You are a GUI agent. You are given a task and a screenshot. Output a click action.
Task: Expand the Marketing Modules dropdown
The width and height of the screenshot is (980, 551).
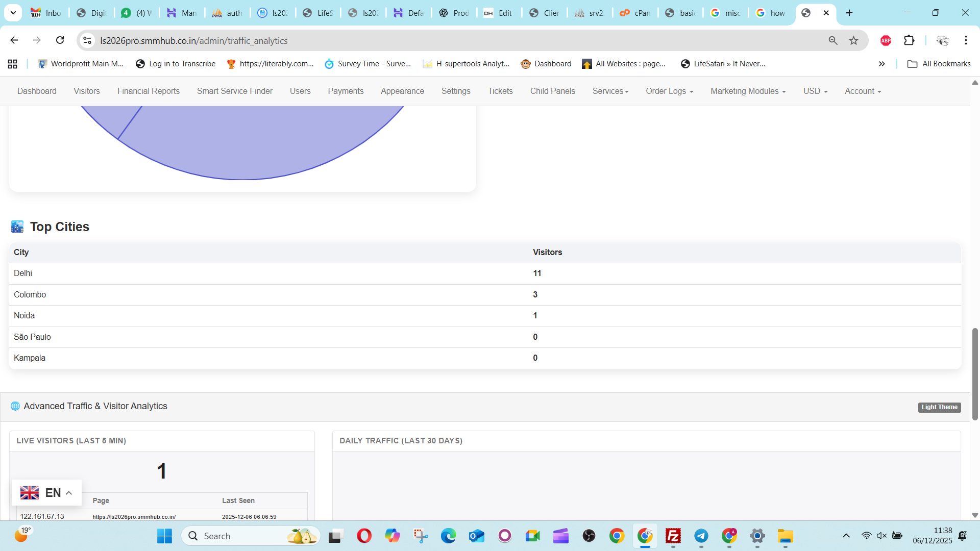[x=748, y=91]
